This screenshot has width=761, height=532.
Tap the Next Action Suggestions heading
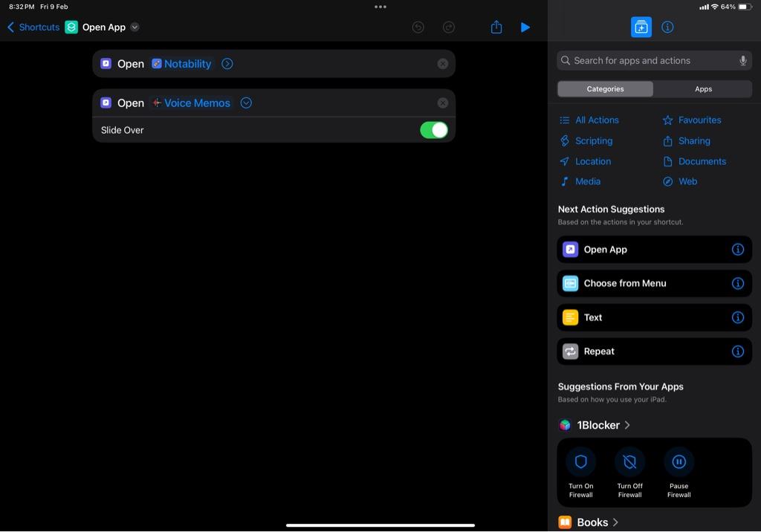611,210
